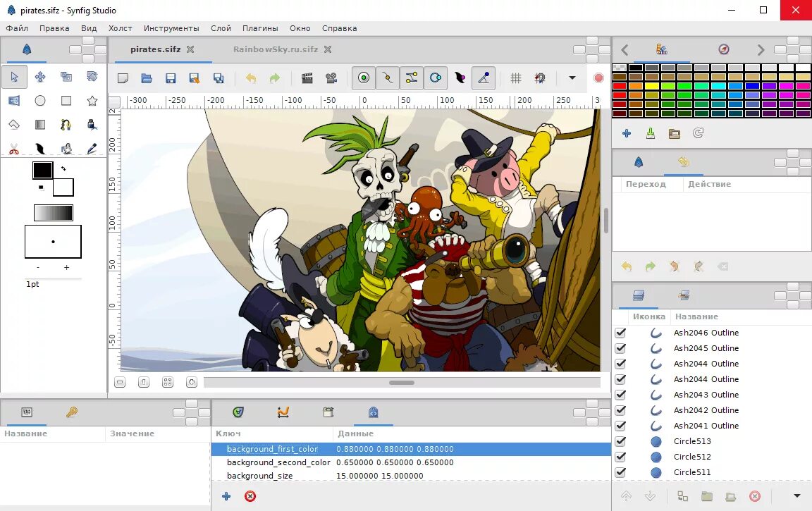This screenshot has height=511, width=812.
Task: Swap outline and fill colors arrow
Action: pos(63,168)
